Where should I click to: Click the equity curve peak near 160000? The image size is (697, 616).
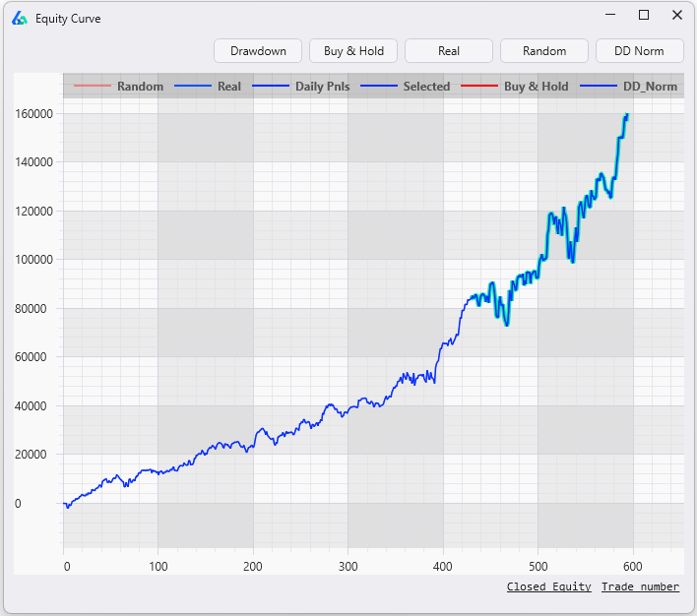[x=626, y=115]
